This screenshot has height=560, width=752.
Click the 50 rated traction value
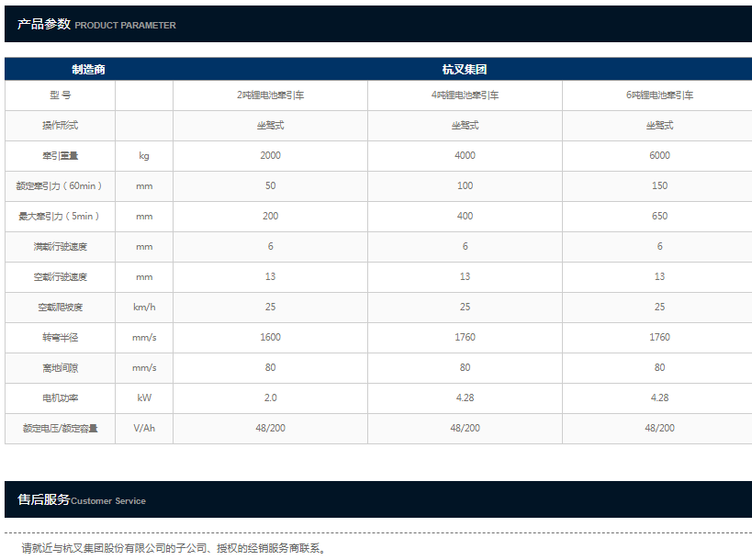[x=271, y=185]
